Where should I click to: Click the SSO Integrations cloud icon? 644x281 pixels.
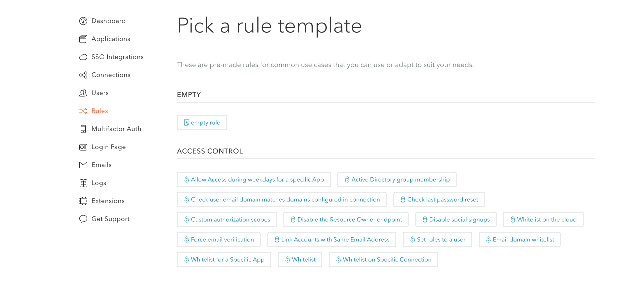pyautogui.click(x=83, y=57)
